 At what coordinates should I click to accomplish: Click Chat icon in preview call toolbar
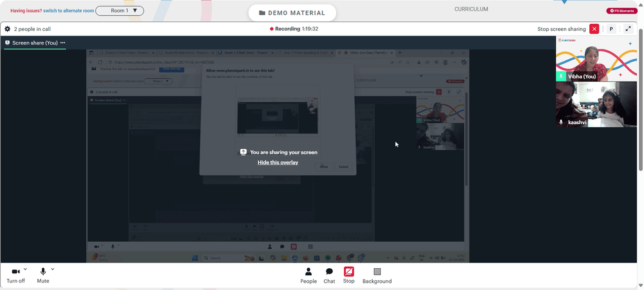(282, 246)
